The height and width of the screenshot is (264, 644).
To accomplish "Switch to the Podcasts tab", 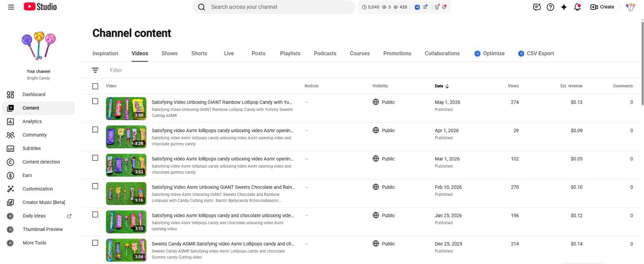I will coord(325,53).
